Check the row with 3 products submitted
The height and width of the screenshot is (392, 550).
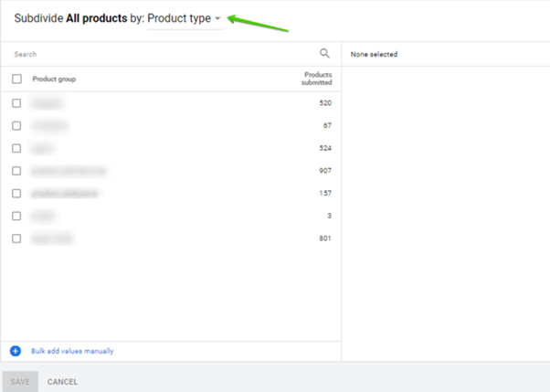(x=16, y=216)
